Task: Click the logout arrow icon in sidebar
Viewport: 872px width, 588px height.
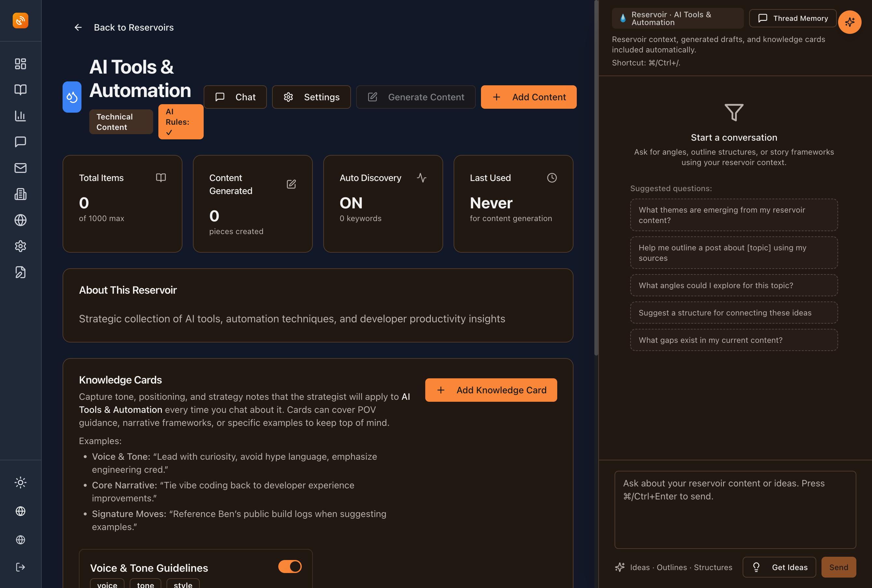Action: pyautogui.click(x=20, y=567)
